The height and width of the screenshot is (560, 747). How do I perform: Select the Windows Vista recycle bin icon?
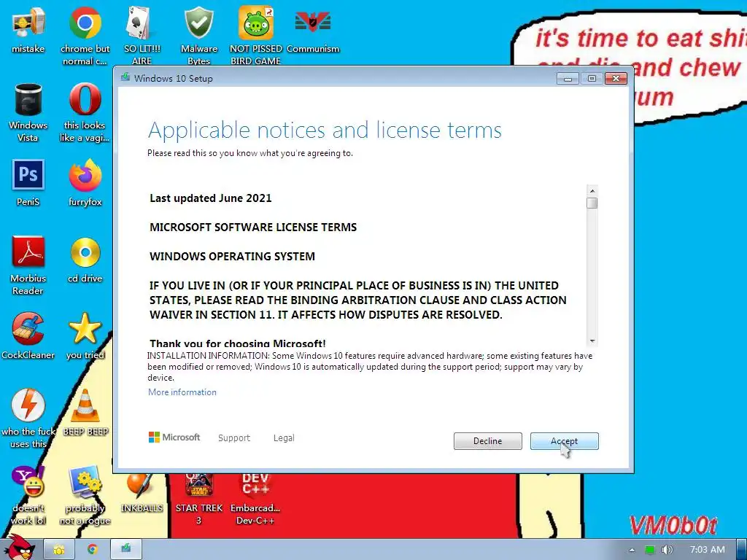(x=28, y=112)
